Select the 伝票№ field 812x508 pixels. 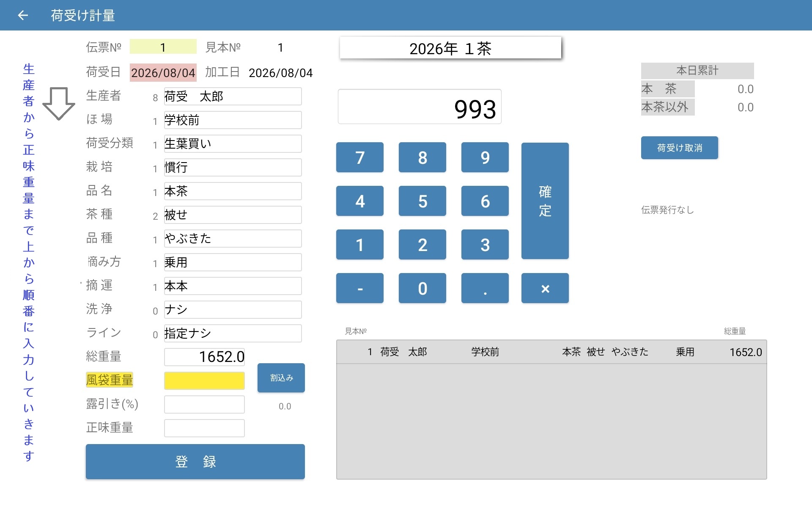pyautogui.click(x=163, y=47)
